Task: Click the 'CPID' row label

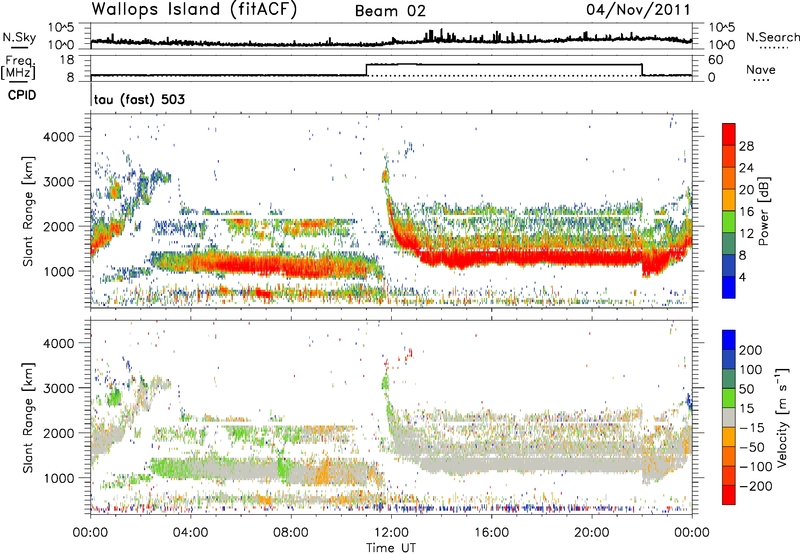Action: [22, 95]
